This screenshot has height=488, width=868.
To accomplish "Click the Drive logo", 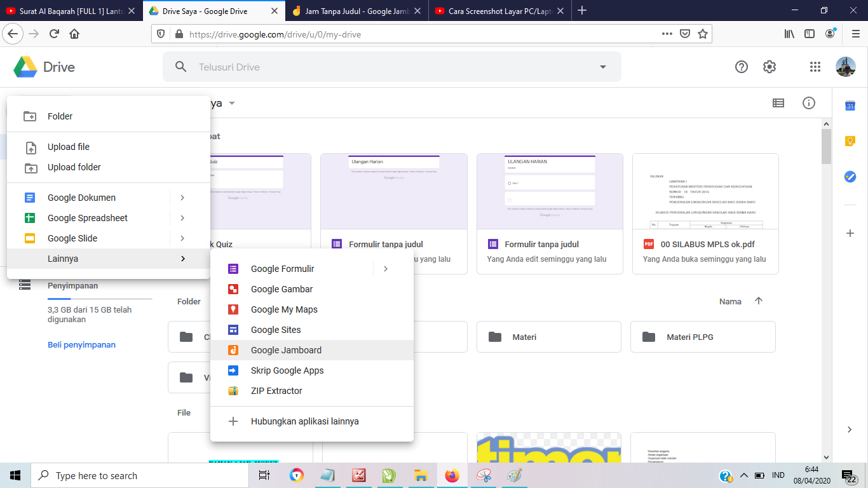I will 44,67.
